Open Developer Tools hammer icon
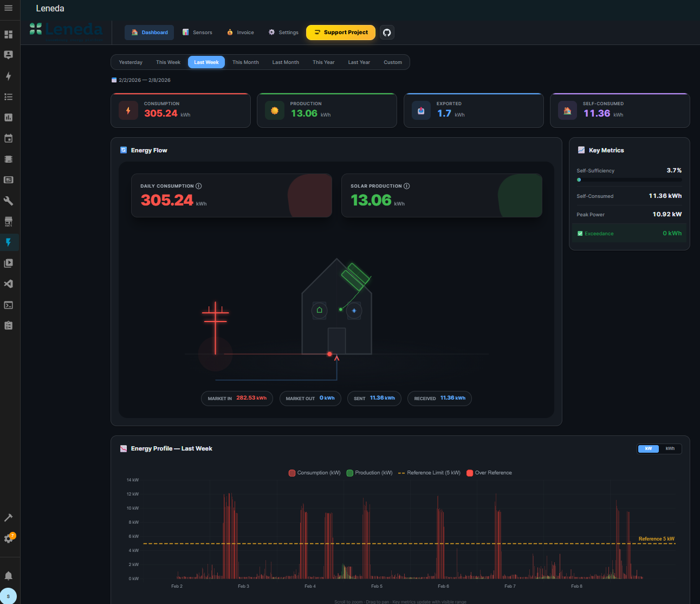This screenshot has width=700, height=604. point(9,518)
